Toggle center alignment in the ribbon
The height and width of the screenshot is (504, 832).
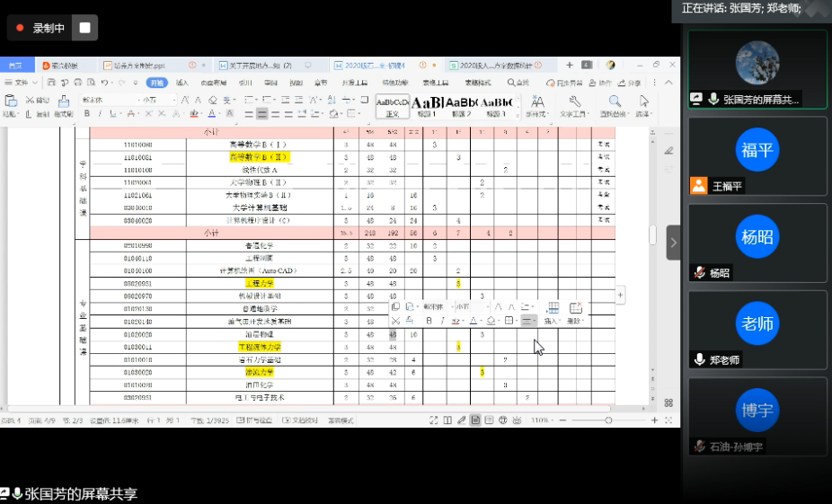point(261,114)
